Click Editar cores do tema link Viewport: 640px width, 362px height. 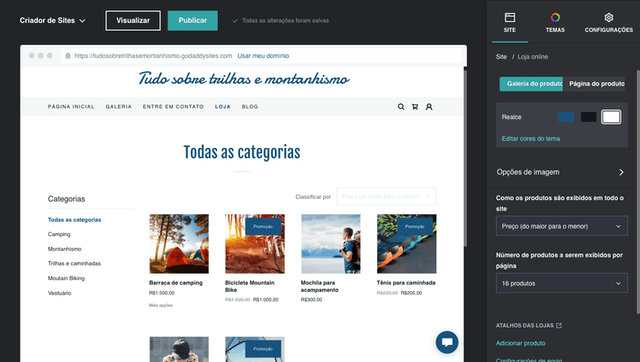[x=531, y=138]
